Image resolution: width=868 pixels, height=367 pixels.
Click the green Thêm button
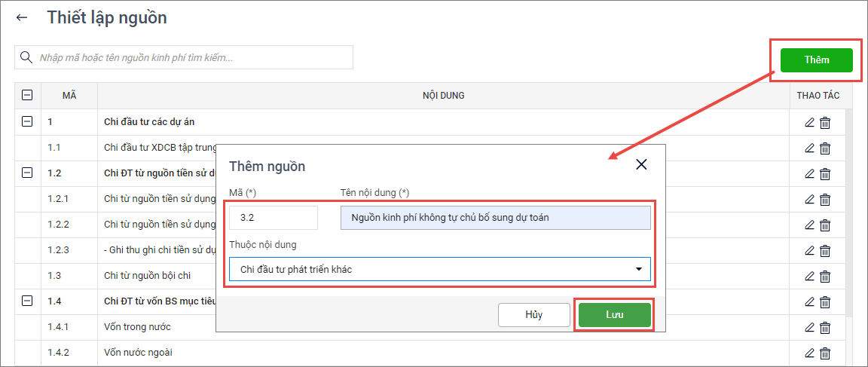[x=816, y=60]
